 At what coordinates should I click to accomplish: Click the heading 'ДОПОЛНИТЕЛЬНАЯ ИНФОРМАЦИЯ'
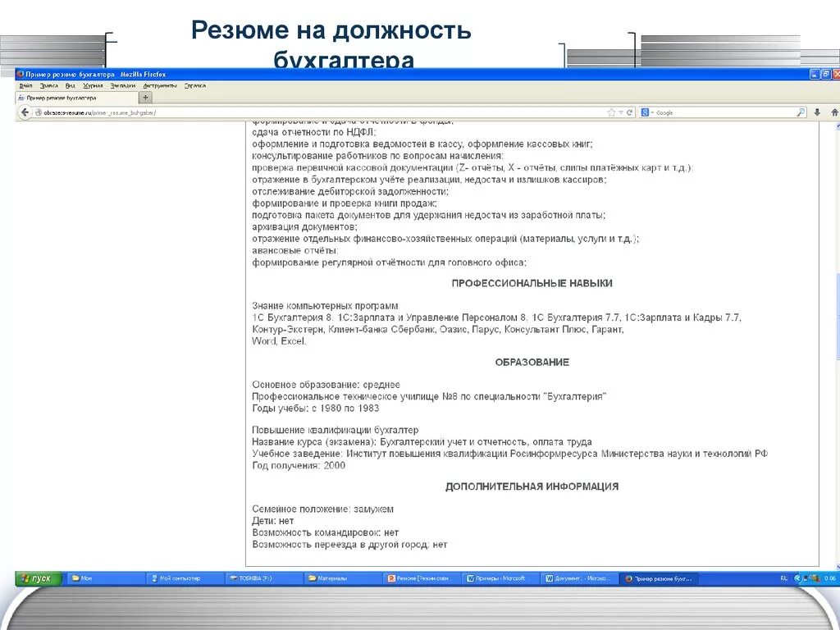(532, 487)
